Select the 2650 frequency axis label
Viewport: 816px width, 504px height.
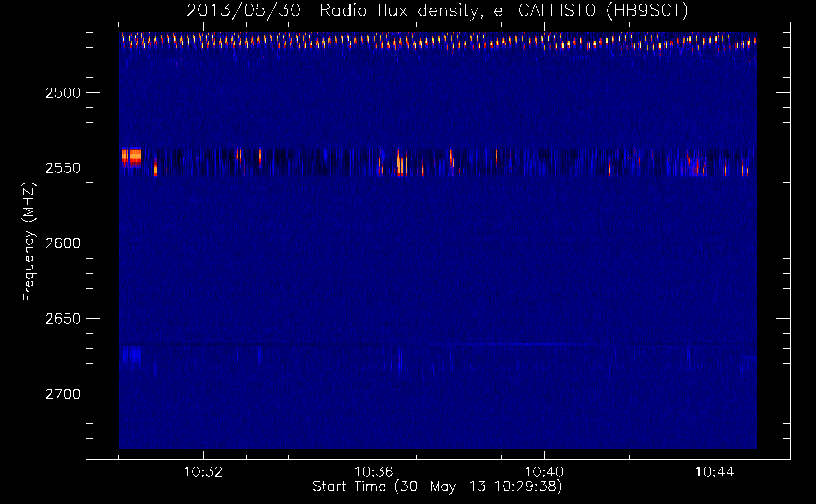click(63, 319)
